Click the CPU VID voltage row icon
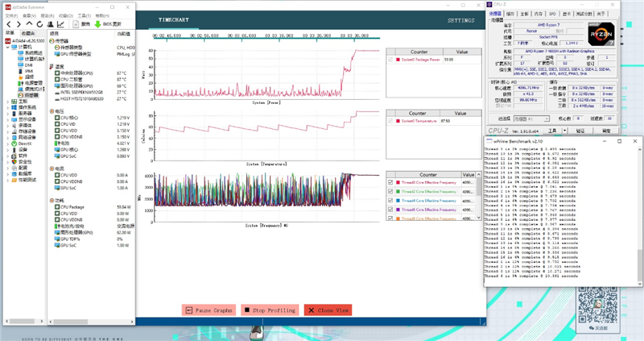The width and height of the screenshot is (644, 341). (x=57, y=124)
